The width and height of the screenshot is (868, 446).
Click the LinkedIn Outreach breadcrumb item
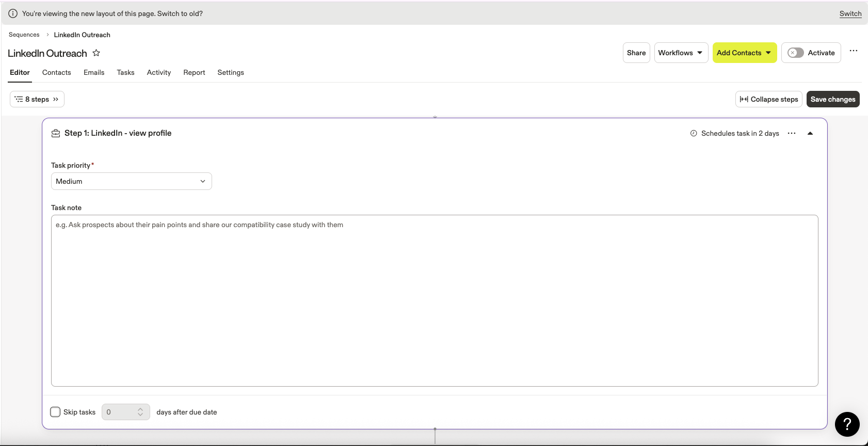[82, 35]
